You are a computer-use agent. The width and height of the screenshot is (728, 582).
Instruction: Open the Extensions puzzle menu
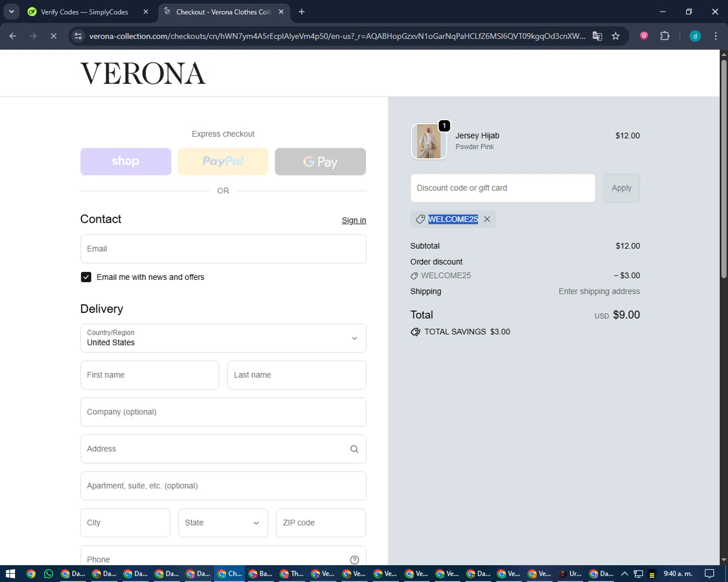click(x=665, y=36)
